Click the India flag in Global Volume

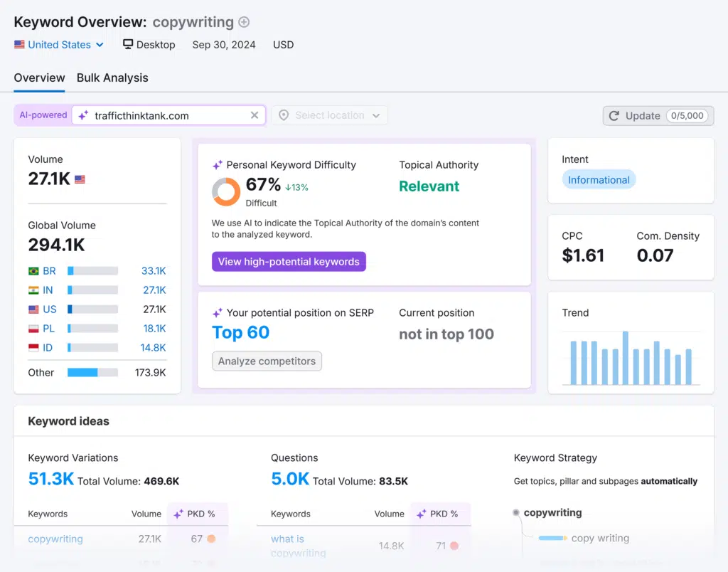33,290
